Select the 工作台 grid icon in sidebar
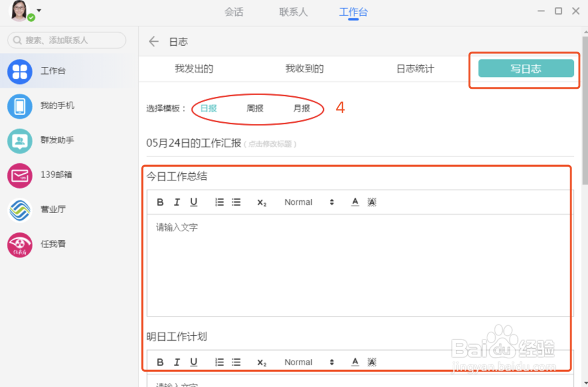Viewport: 588px width, 387px height. coord(19,71)
